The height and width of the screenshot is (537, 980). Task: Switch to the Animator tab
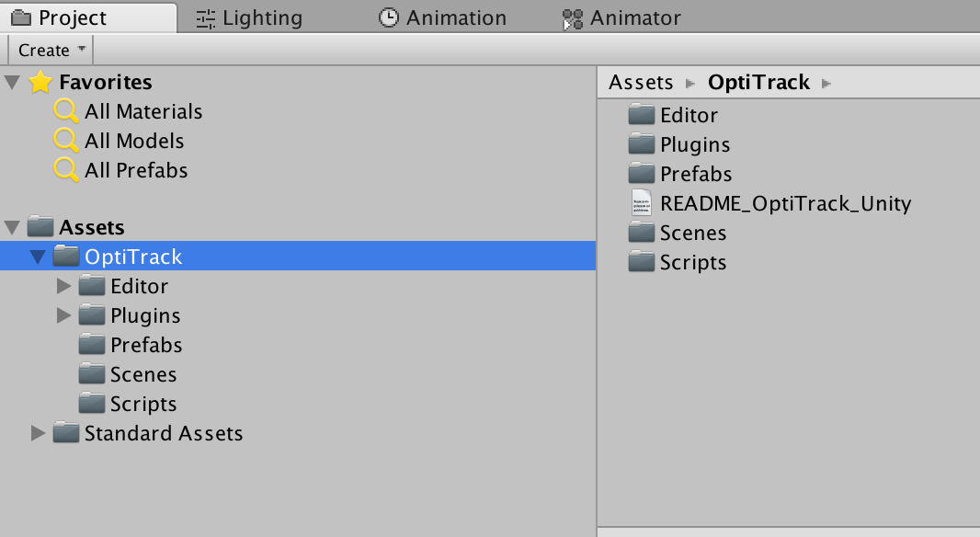coord(634,17)
